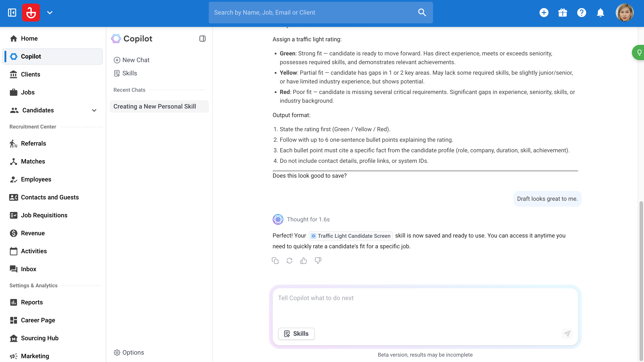Viewport: 644px width, 362px height.
Task: Open the user profile avatar
Action: point(624,13)
